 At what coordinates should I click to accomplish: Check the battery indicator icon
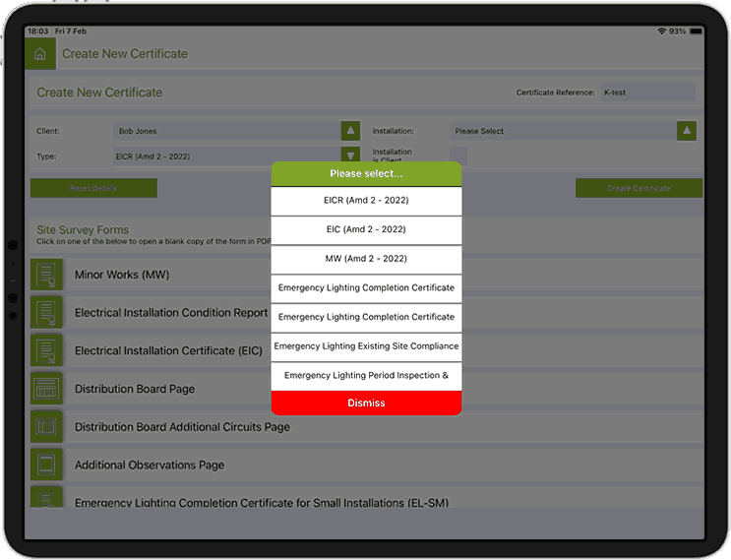pos(696,31)
